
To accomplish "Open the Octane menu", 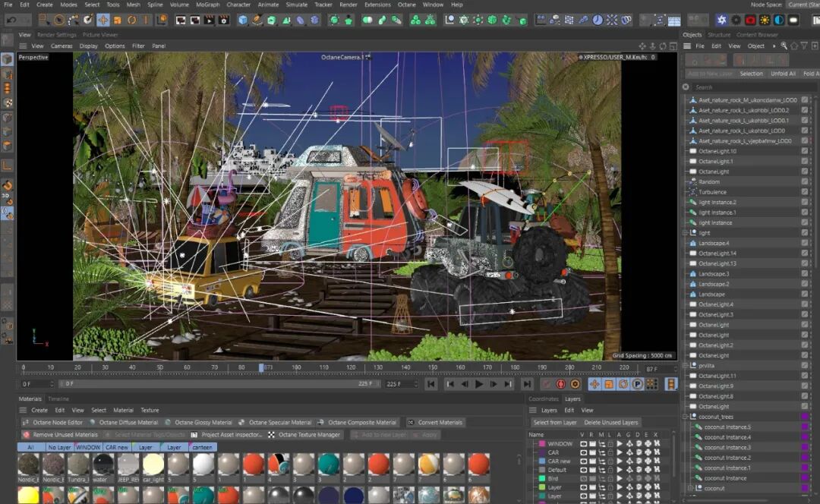I will [x=406, y=5].
